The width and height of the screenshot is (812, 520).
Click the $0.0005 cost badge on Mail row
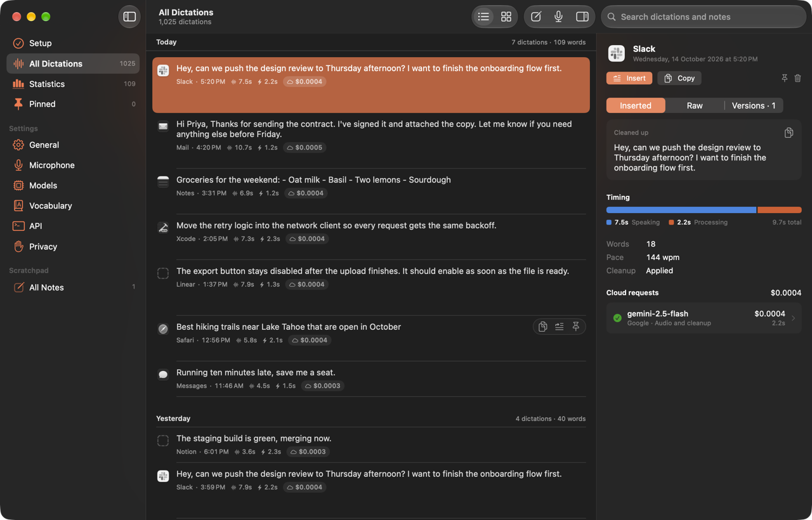click(304, 147)
